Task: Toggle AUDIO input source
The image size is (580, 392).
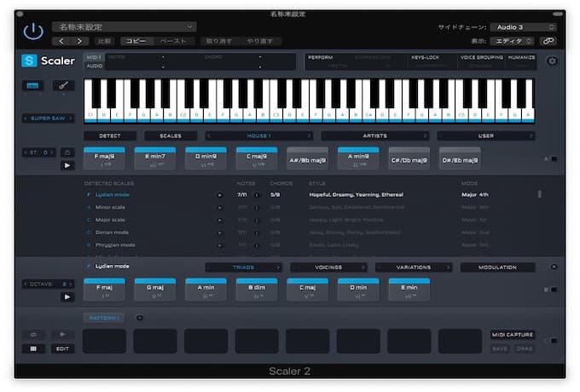Action: point(95,66)
